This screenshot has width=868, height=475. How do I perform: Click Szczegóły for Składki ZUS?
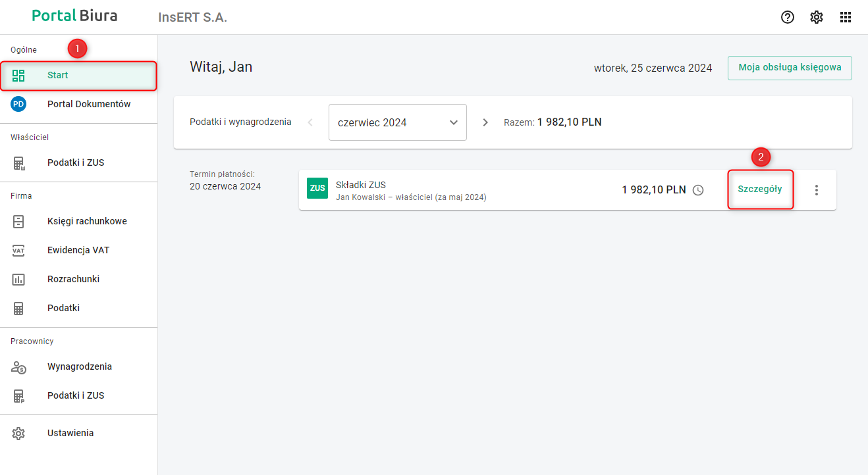pos(760,189)
